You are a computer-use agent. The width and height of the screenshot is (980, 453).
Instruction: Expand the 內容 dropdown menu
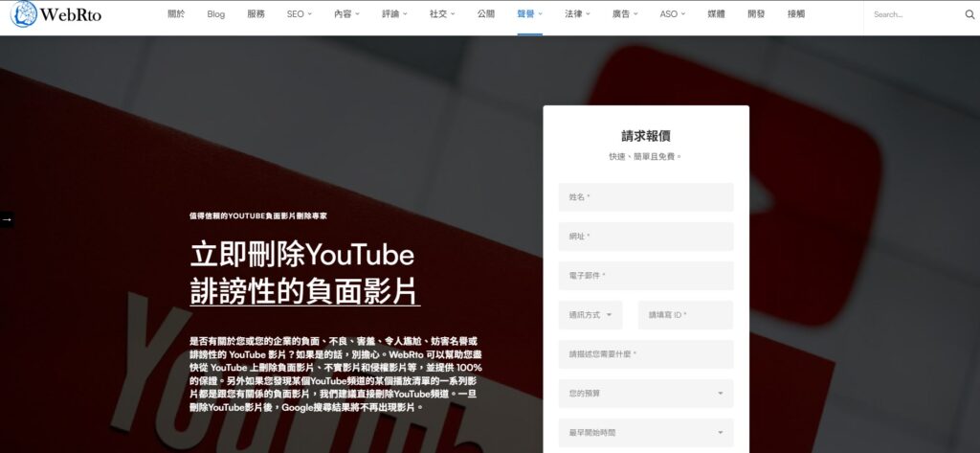click(x=346, y=13)
